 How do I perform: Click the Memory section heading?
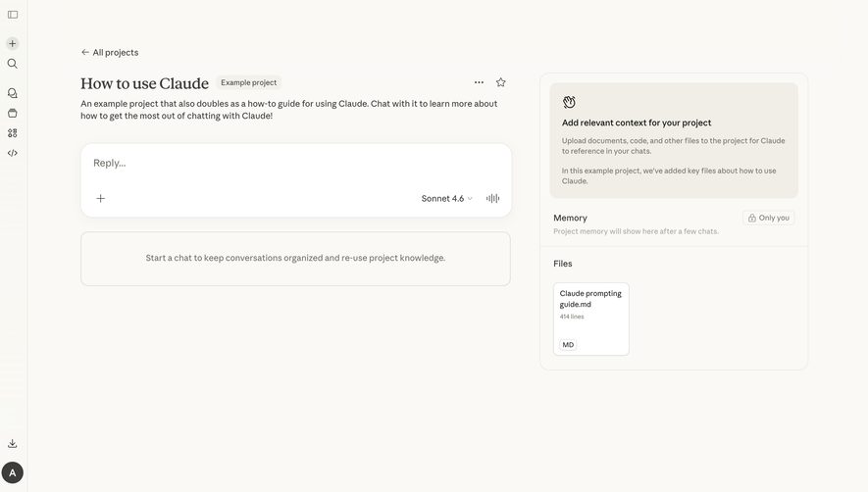pos(570,218)
